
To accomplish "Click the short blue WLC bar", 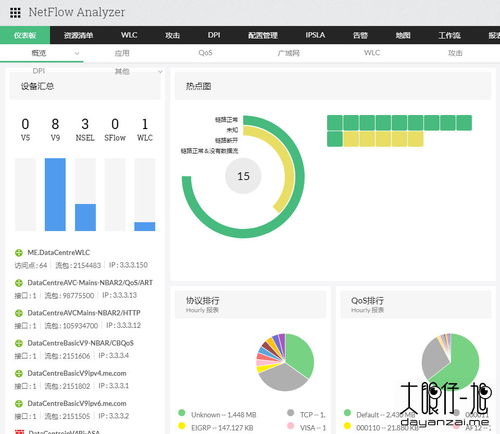I will (145, 226).
